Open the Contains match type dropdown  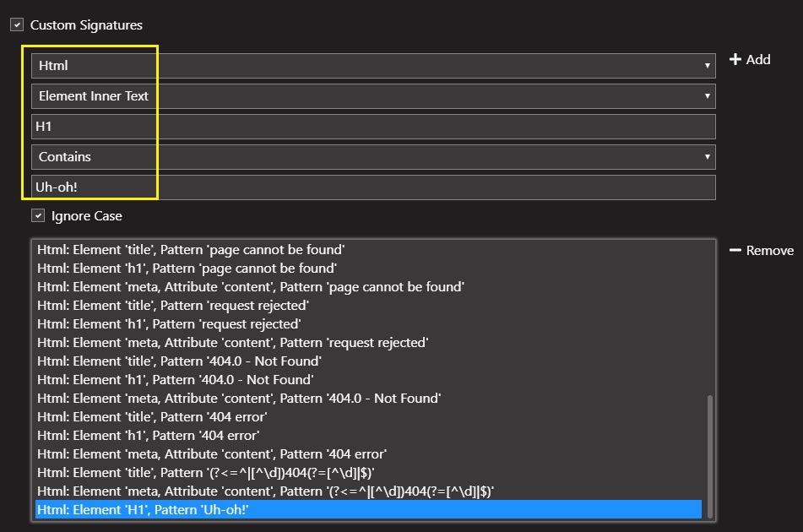(372, 157)
